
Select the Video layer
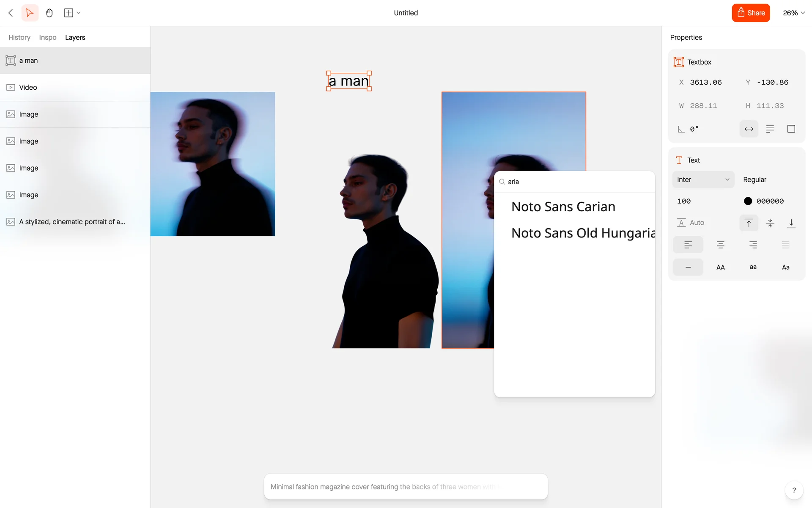point(28,87)
